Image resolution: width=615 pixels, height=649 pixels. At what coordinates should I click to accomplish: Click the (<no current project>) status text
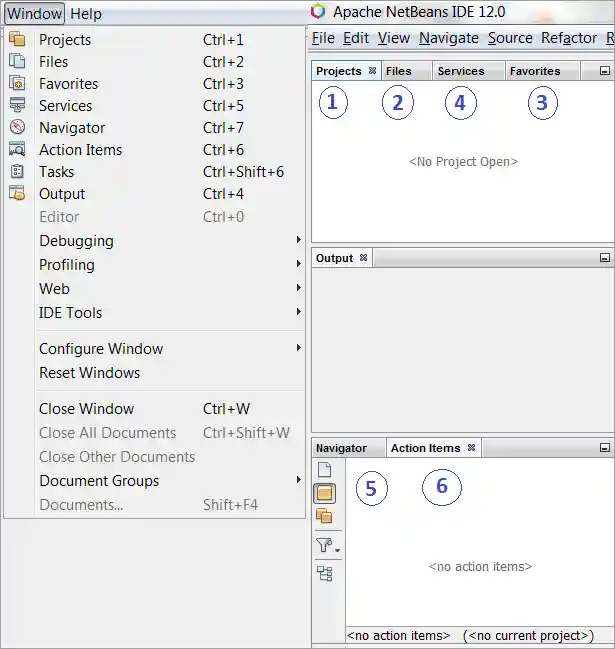[x=529, y=635]
